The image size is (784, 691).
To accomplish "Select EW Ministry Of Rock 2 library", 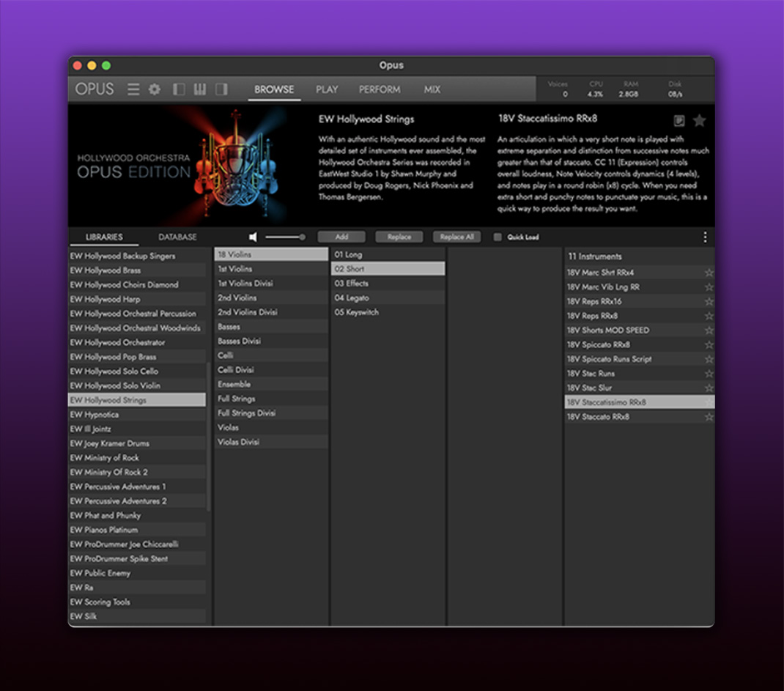I will coord(137,473).
